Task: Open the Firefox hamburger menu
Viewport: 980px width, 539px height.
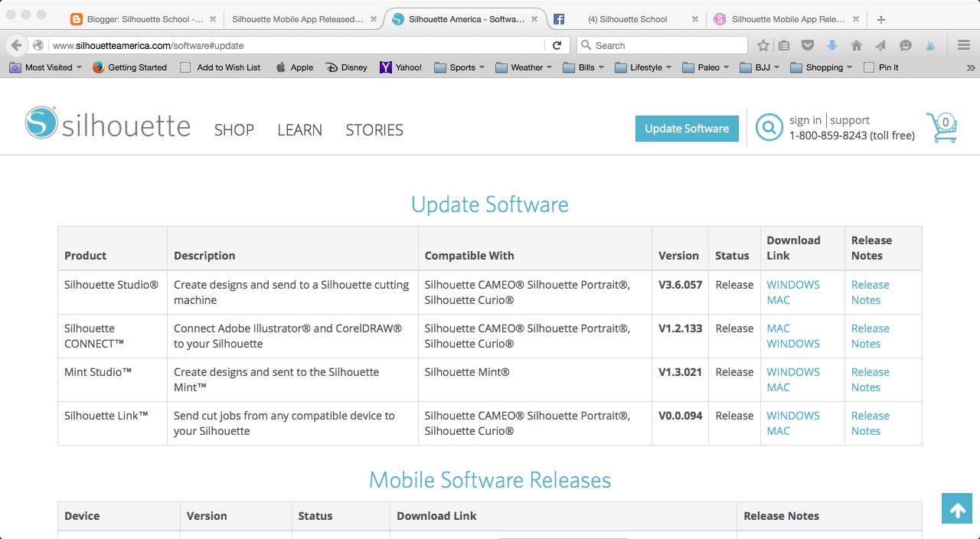Action: pos(963,45)
